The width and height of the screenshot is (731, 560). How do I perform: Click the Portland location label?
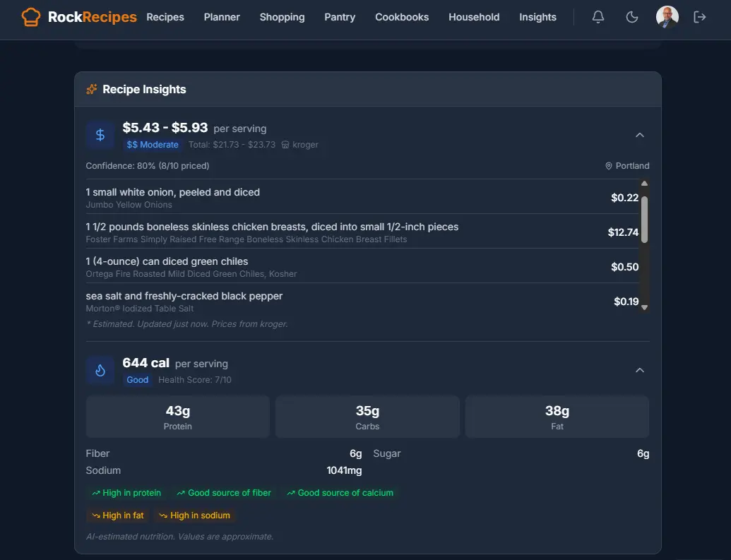pyautogui.click(x=632, y=166)
